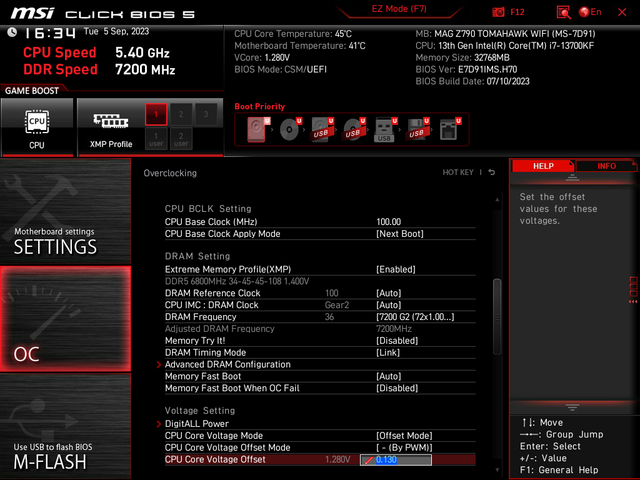Switch to the HELP tab
Image resolution: width=640 pixels, height=480 pixels.
543,166
